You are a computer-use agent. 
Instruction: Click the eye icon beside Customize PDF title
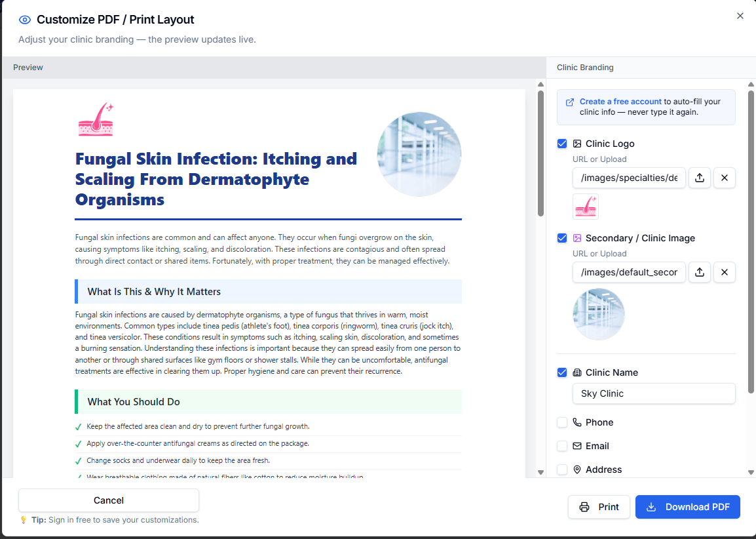tap(25, 20)
